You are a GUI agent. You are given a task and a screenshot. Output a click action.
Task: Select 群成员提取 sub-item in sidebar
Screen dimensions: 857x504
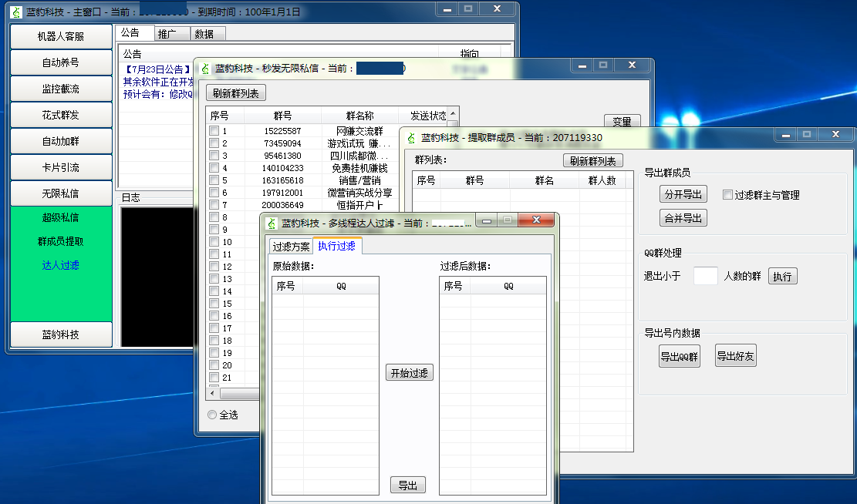61,241
